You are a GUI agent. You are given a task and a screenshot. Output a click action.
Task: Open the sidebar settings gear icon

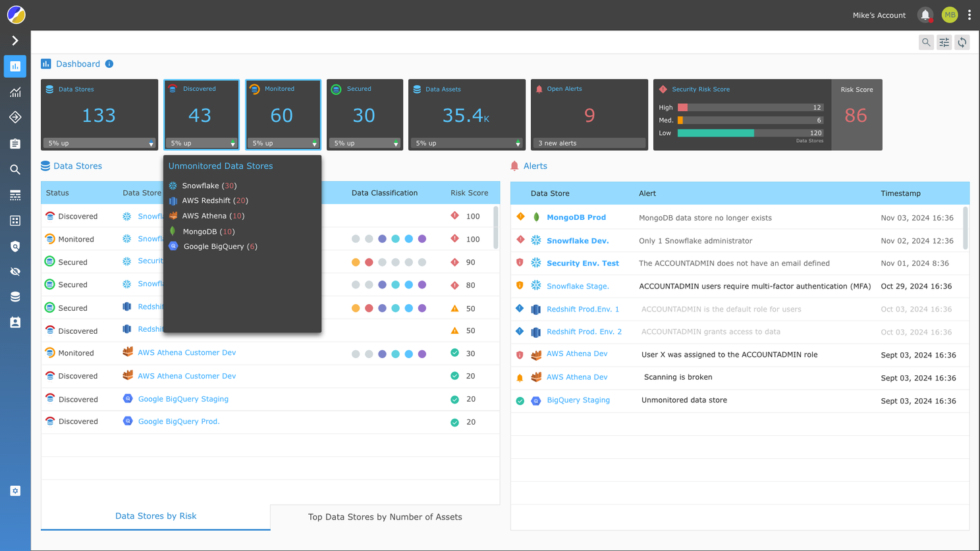[x=15, y=491]
